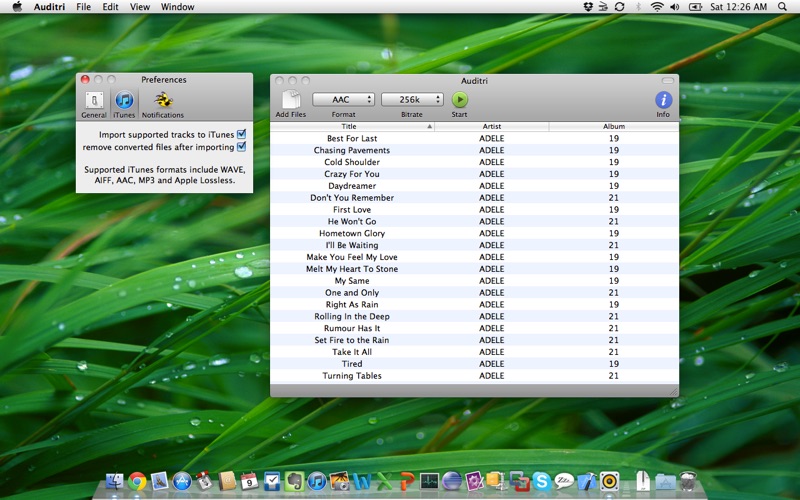Toggle remove converted files after importing

tap(242, 147)
